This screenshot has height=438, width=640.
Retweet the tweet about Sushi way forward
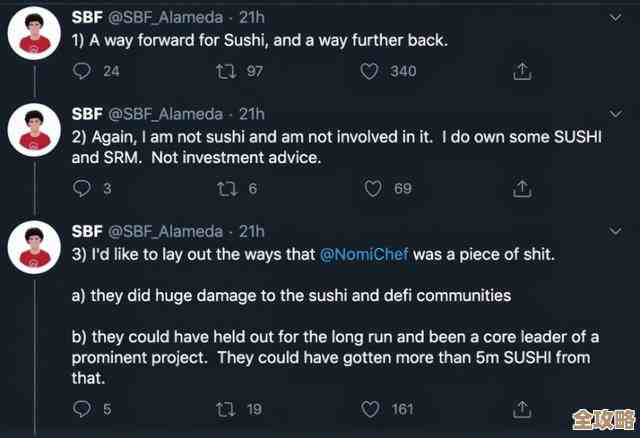pos(226,71)
